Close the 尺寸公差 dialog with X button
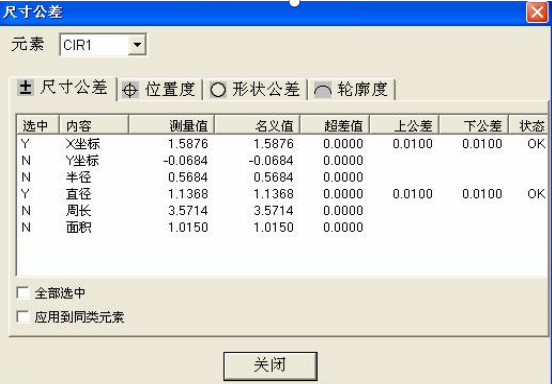The height and width of the screenshot is (384, 552). 537,12
